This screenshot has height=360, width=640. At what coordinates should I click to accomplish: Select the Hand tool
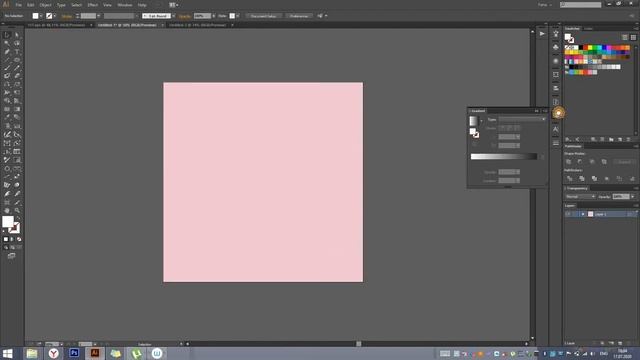(7, 211)
